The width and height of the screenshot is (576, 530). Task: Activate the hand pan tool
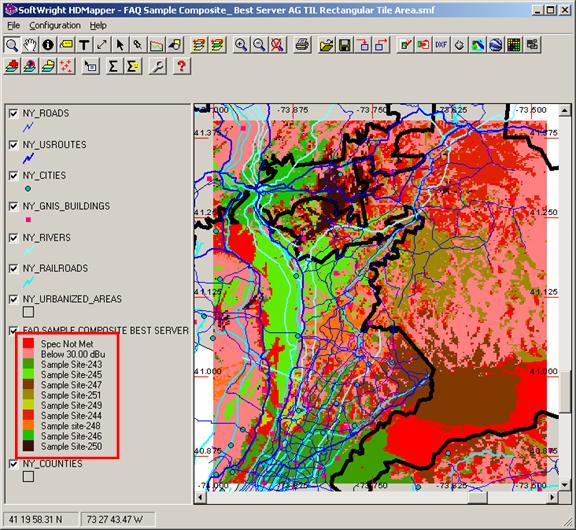[x=30, y=45]
